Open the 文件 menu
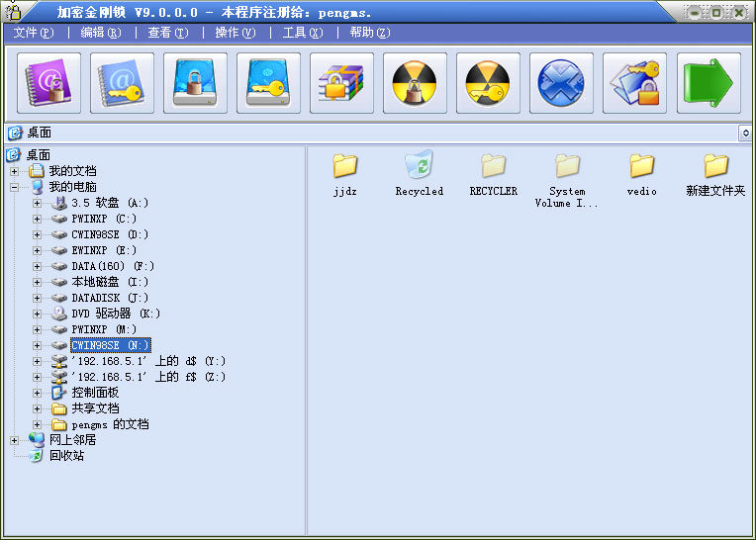The image size is (756, 540). pyautogui.click(x=34, y=33)
